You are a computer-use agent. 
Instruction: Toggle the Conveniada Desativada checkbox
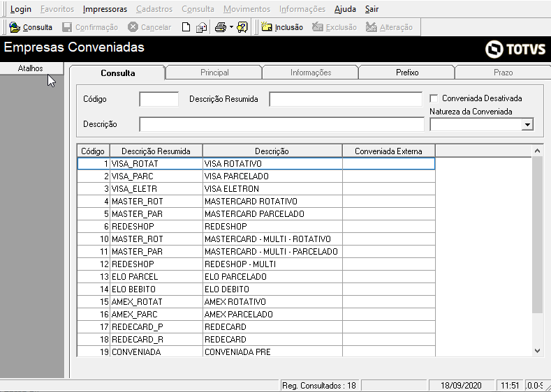434,98
